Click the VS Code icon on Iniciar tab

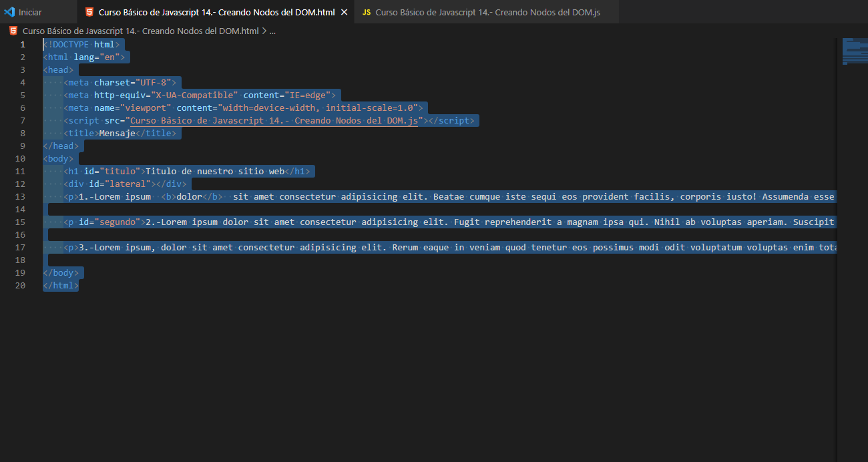pos(9,12)
